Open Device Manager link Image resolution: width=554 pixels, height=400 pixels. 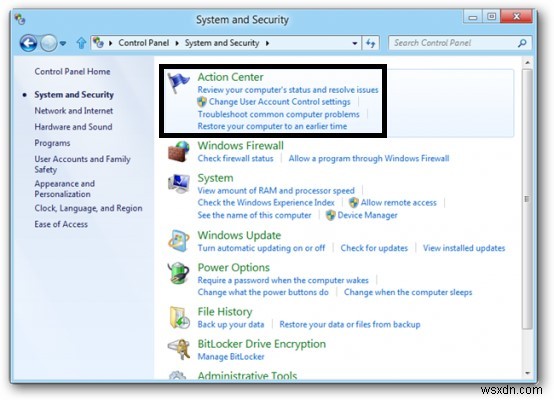[x=367, y=215]
